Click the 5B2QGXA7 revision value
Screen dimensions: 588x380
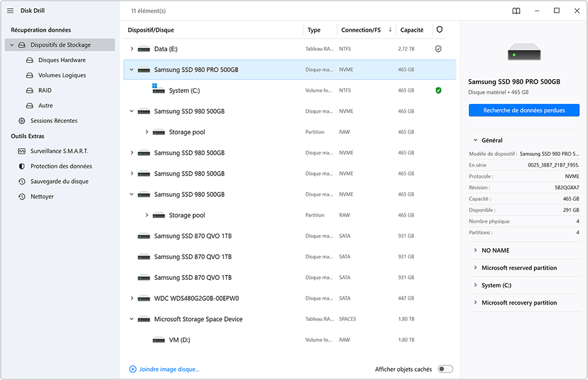tap(567, 187)
